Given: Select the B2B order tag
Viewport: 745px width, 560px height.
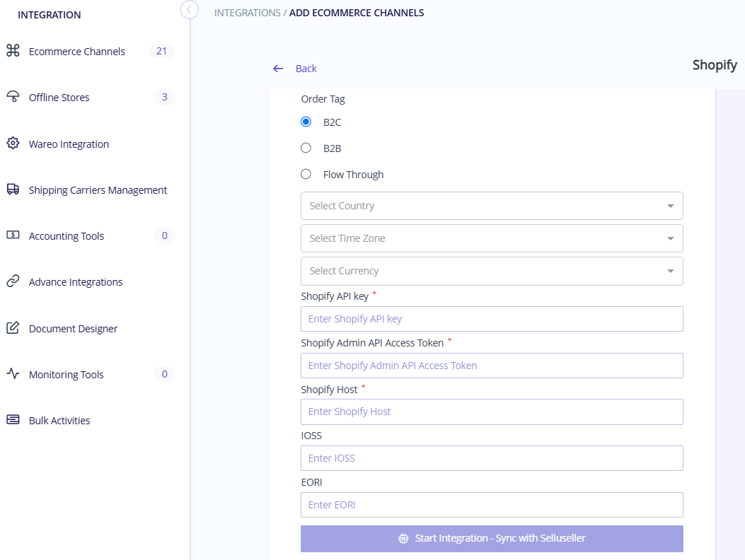Looking at the screenshot, I should pos(306,148).
